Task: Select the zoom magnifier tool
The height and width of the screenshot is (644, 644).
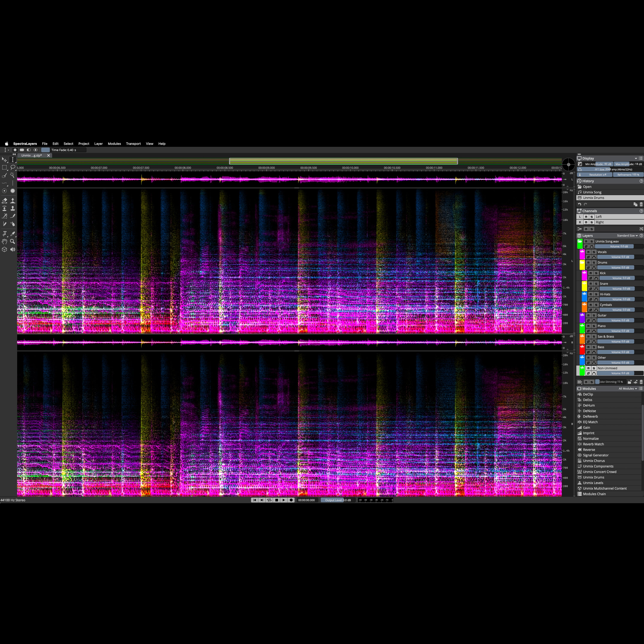Action: [x=13, y=241]
